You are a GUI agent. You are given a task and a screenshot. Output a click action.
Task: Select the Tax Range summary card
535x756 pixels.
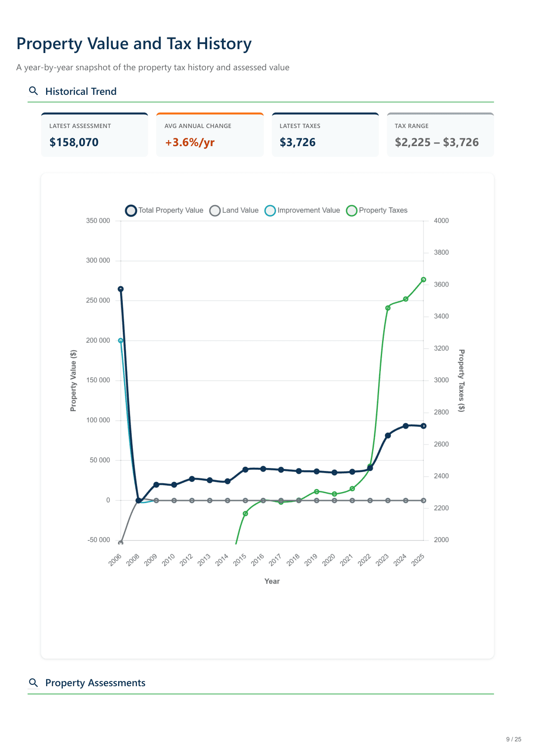(x=440, y=135)
